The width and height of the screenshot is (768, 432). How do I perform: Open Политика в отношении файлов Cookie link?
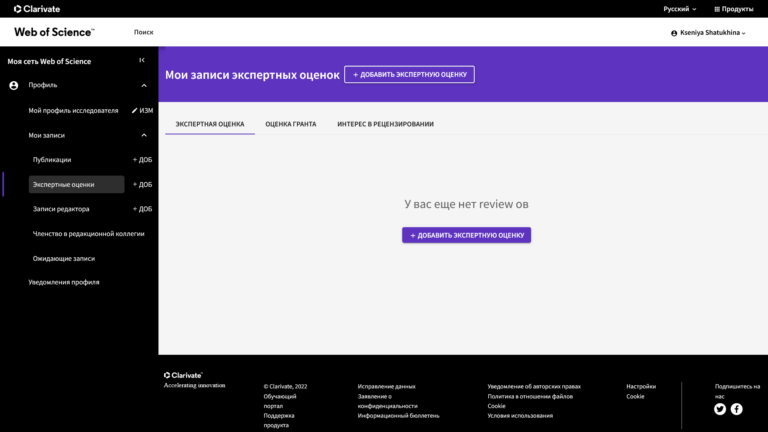pos(530,401)
